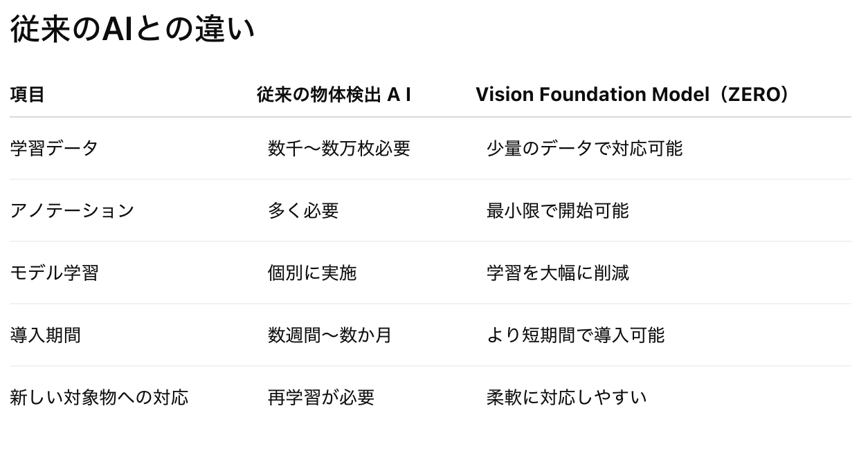868x451 pixels.
Task: Select the 導入期間 row label
Action: [45, 335]
